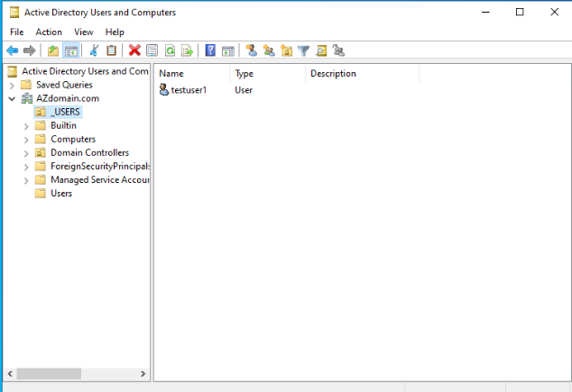Image resolution: width=572 pixels, height=392 pixels.
Task: Collapse the AZdomain.com node
Action: [x=12, y=99]
